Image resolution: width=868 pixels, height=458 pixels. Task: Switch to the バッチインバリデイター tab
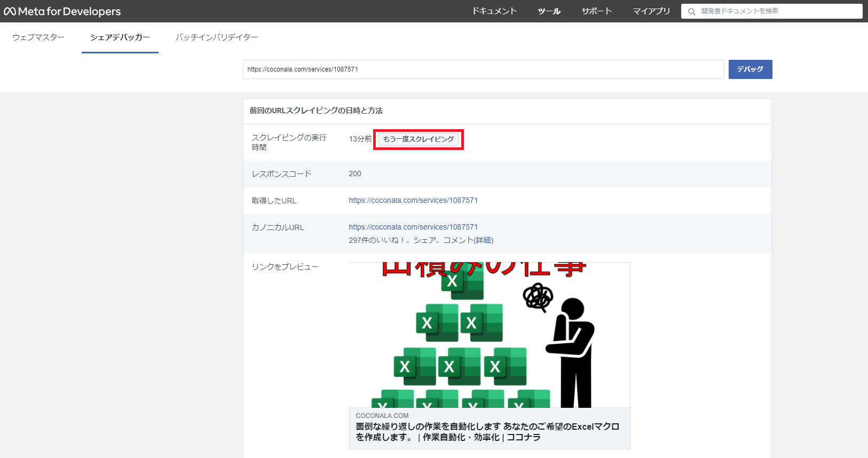point(216,37)
